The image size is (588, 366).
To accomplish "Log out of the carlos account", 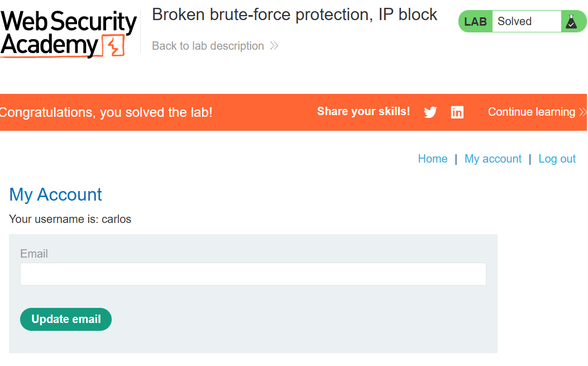I will 557,159.
